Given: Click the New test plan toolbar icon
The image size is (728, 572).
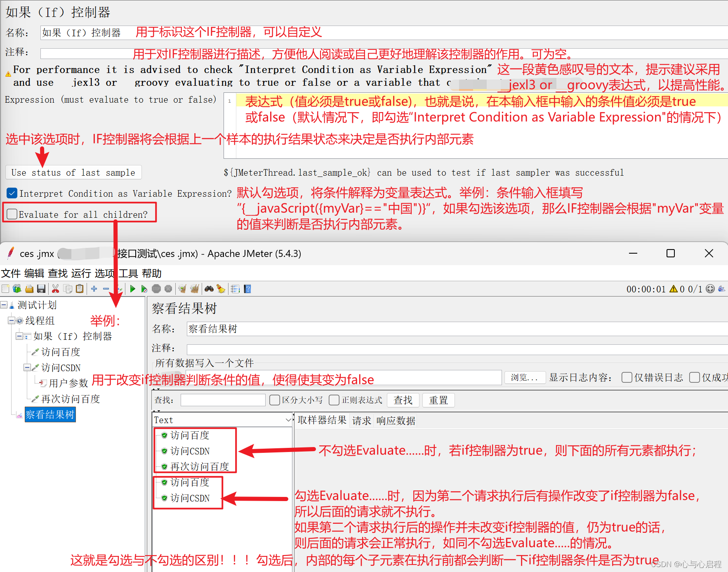Looking at the screenshot, I should tap(5, 289).
